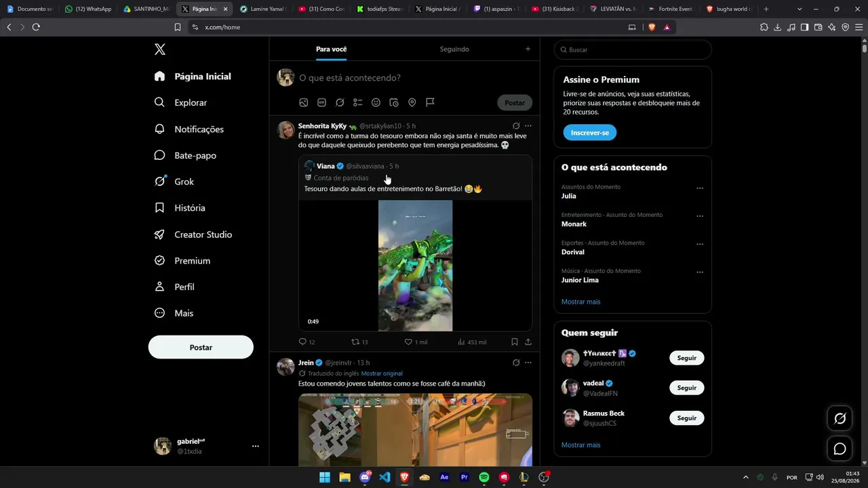Bookmark Senhorita KyKy's post
This screenshot has height=488, width=868.
pyautogui.click(x=515, y=342)
